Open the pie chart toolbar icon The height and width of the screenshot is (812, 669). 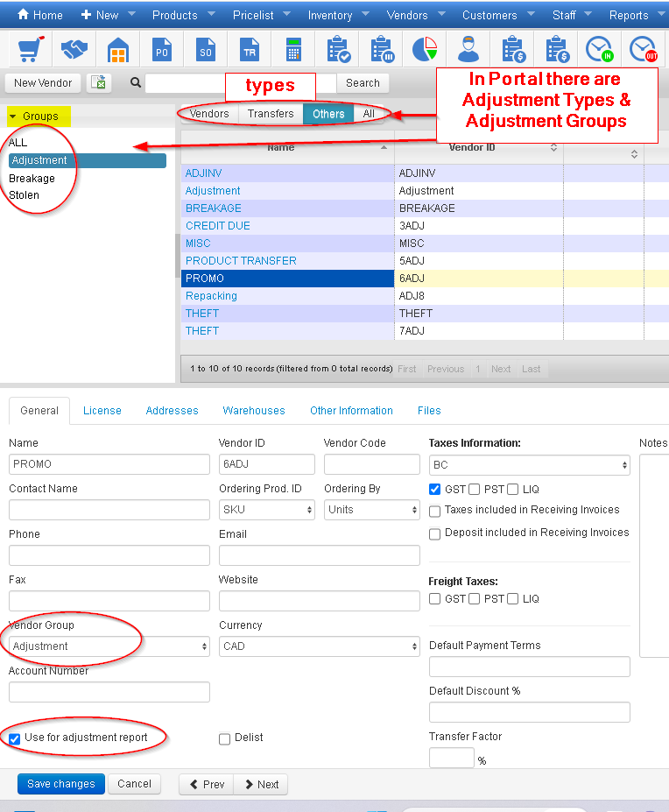(x=425, y=49)
